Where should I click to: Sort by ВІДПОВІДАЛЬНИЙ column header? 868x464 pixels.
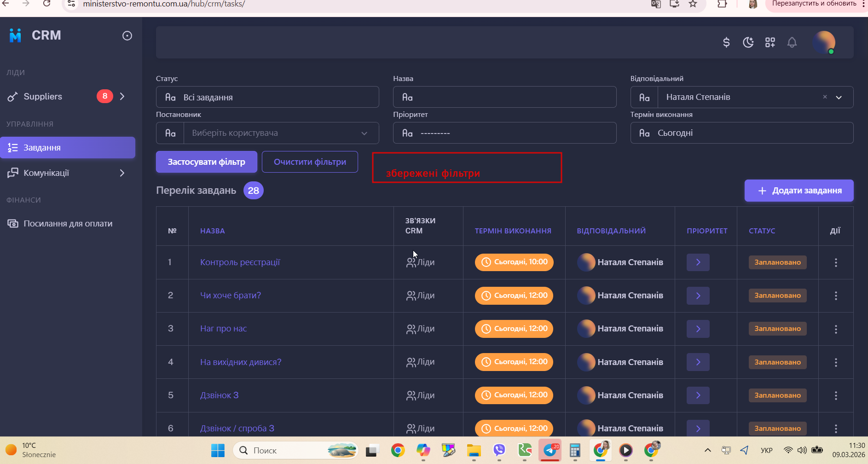(611, 231)
